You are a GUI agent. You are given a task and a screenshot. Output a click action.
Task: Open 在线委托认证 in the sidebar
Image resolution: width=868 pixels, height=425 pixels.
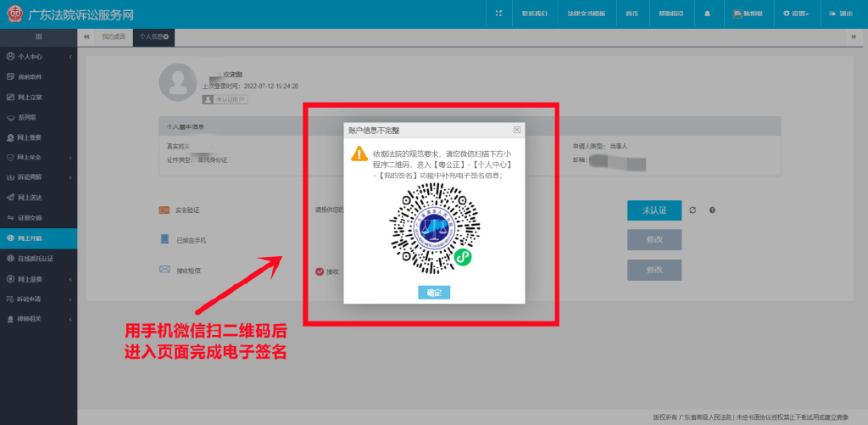(x=38, y=258)
